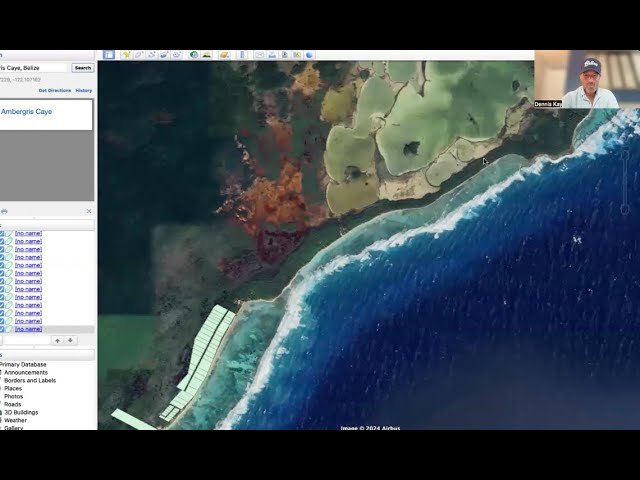Open the Get Directions link
The height and width of the screenshot is (480, 640).
click(x=55, y=90)
